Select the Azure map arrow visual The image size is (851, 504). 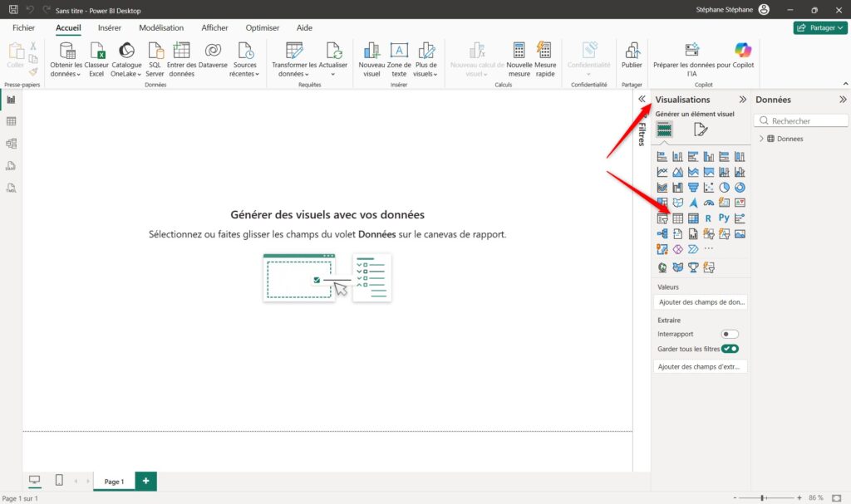(x=693, y=203)
